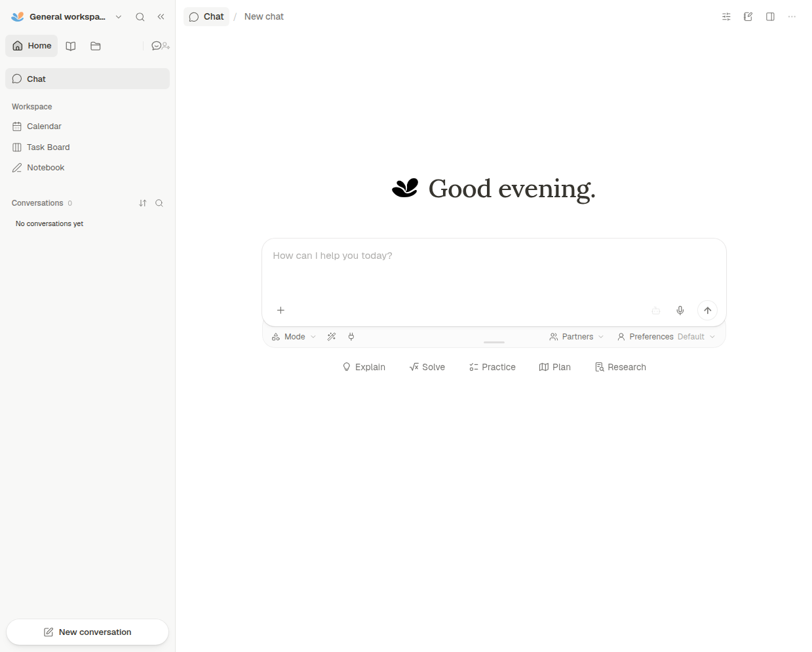This screenshot has height=652, width=812.
Task: Click the 'No conversations yet' text
Action: pyautogui.click(x=50, y=224)
